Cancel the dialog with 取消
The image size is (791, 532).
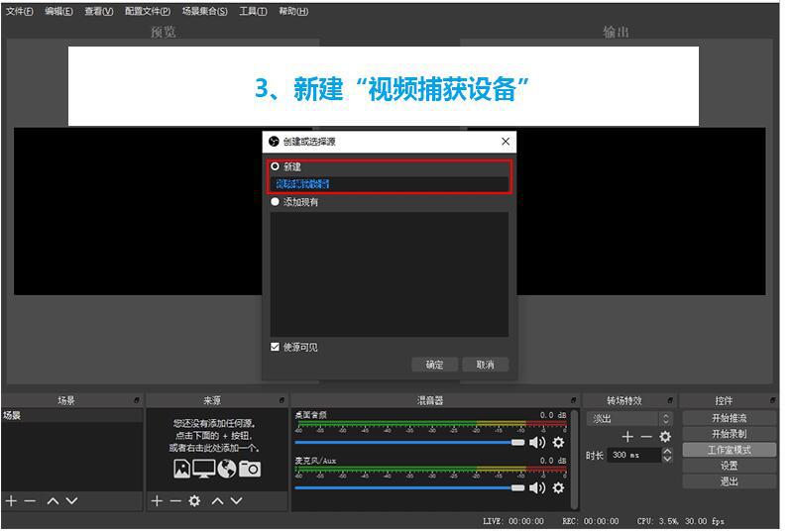click(486, 365)
